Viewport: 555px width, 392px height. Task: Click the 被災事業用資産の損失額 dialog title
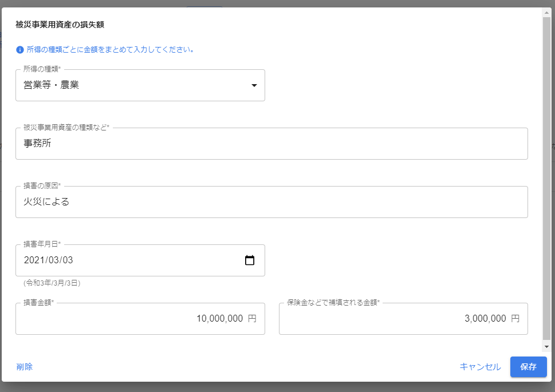coord(60,25)
